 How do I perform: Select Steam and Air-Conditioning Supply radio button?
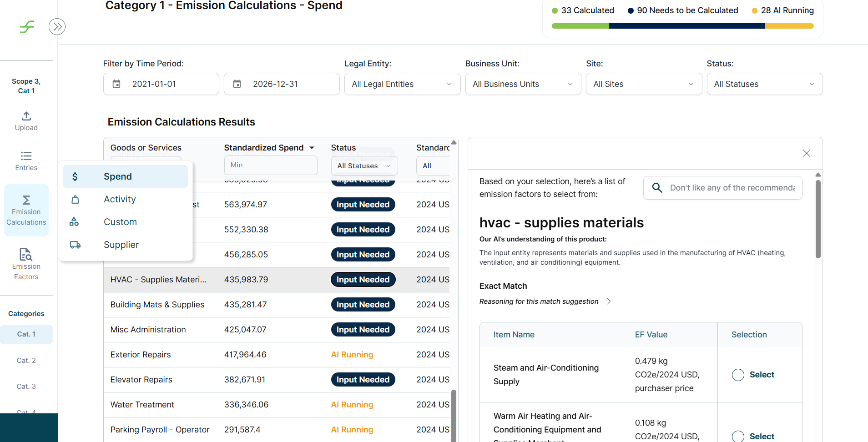point(738,375)
